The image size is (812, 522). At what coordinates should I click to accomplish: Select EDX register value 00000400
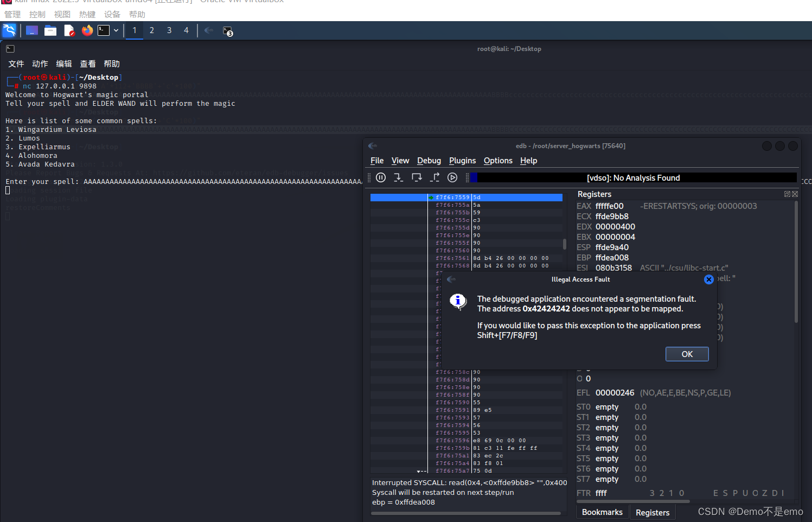click(x=615, y=227)
